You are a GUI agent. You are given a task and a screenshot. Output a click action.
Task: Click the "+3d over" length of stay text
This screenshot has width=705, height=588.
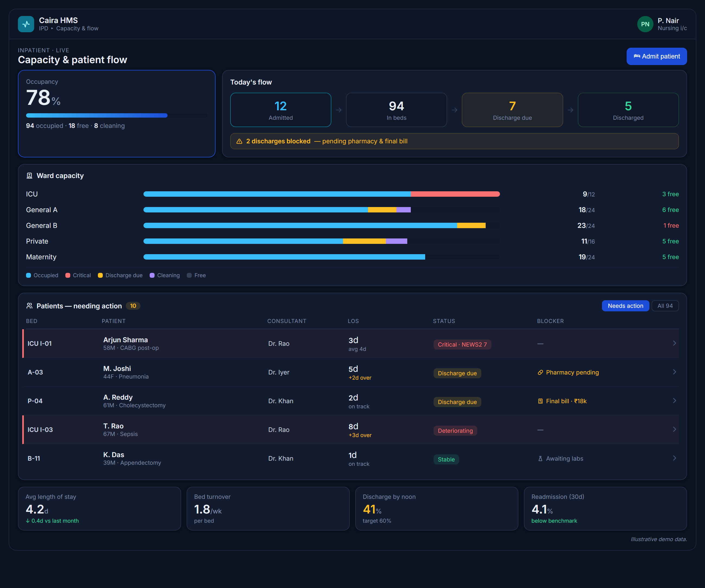360,435
